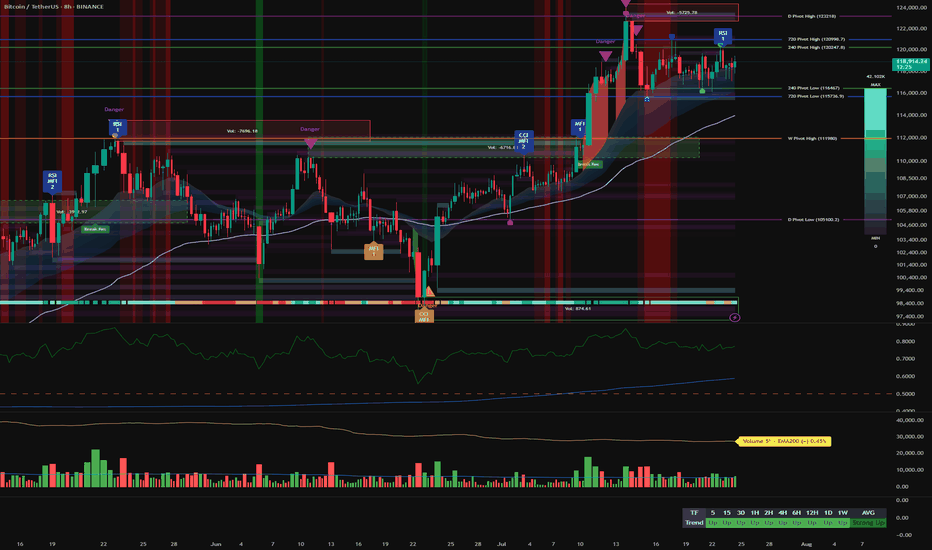Click the 240 Pivot High label
932x550 pixels.
pos(816,47)
